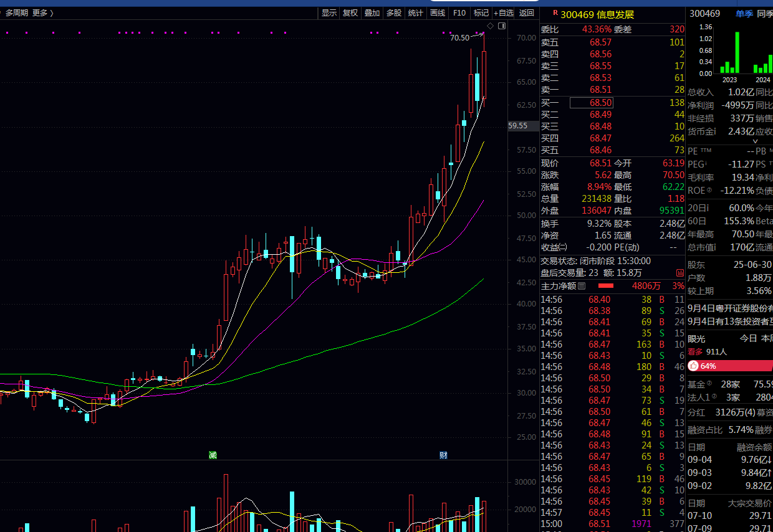Click the diamond marker icon above chart

(x=490, y=26)
